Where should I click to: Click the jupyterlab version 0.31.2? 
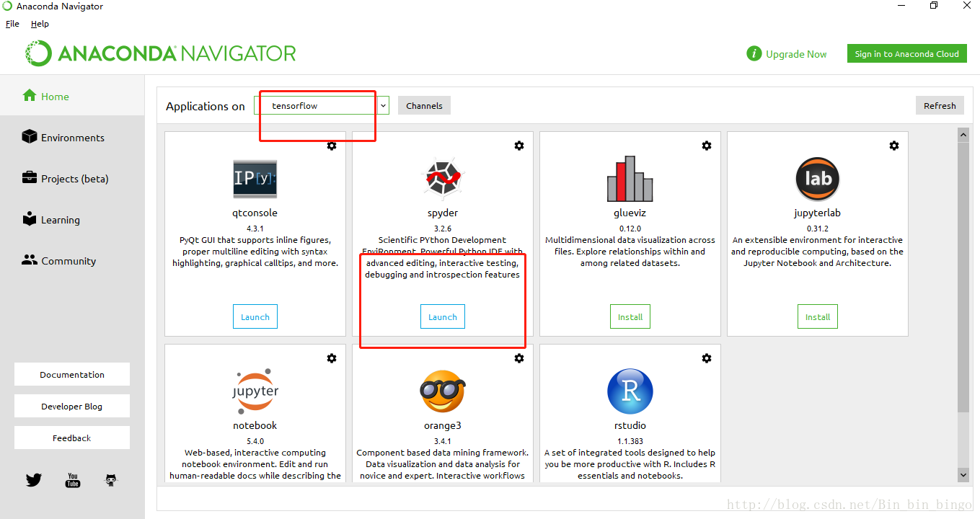click(x=818, y=228)
